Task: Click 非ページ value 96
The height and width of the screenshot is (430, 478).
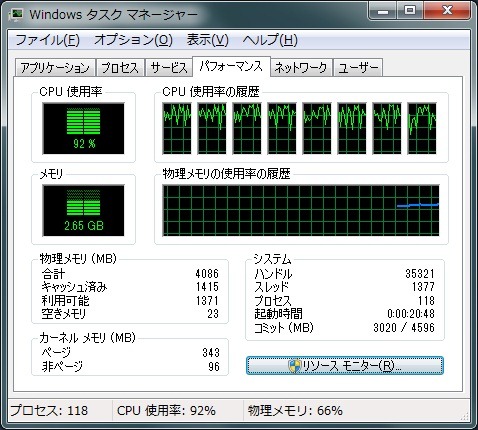Action: [x=214, y=366]
